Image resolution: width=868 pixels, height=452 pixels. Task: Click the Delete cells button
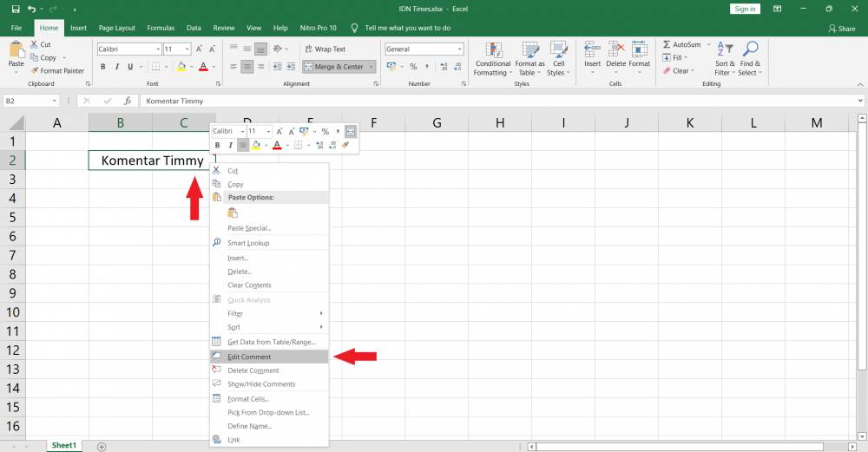tap(615, 56)
